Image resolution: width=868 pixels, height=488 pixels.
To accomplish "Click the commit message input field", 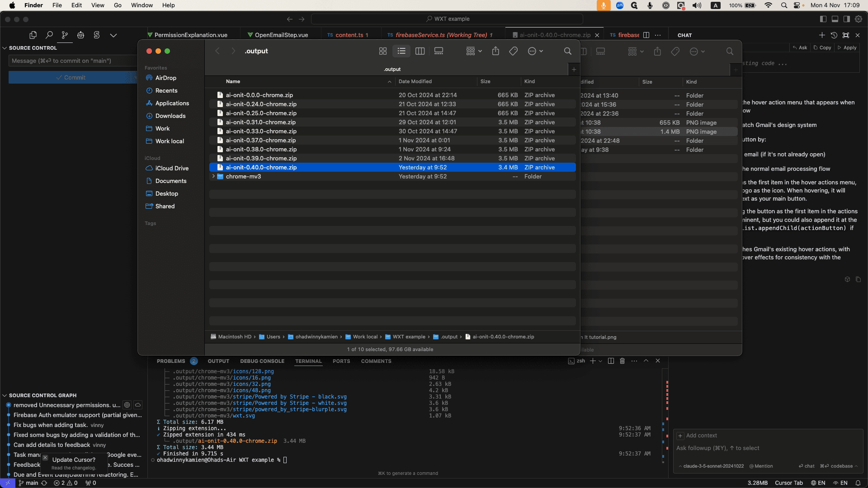I will [x=72, y=61].
